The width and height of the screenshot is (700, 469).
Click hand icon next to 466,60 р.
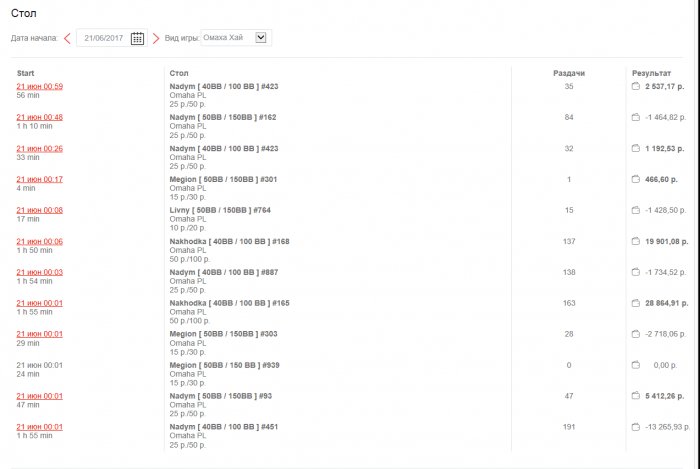coord(636,179)
